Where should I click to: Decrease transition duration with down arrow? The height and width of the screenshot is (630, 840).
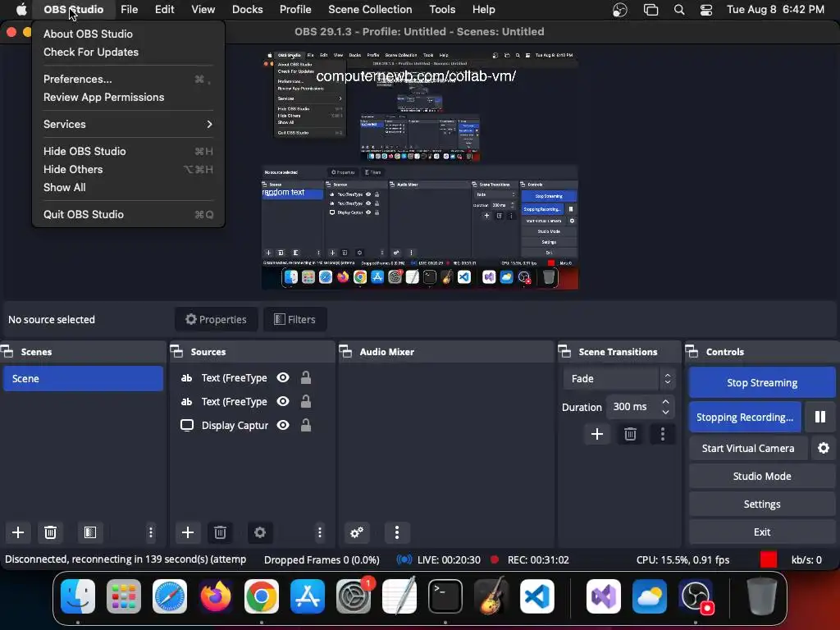tap(665, 412)
